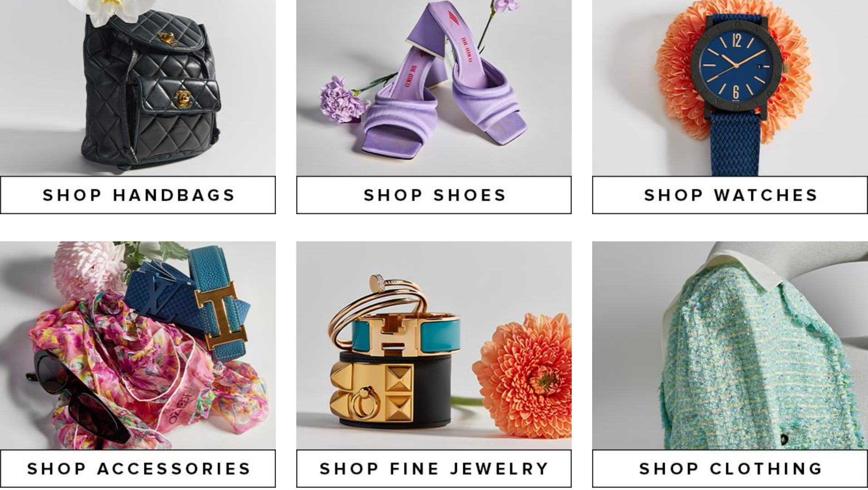868x490 pixels.
Task: Select the Shop Watches button
Action: [x=730, y=195]
